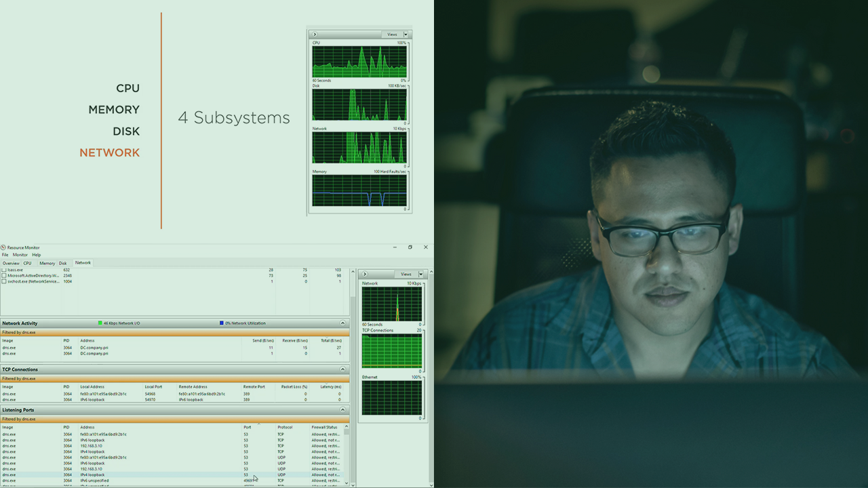Click the Resource Monitor title bar icon

click(x=3, y=247)
